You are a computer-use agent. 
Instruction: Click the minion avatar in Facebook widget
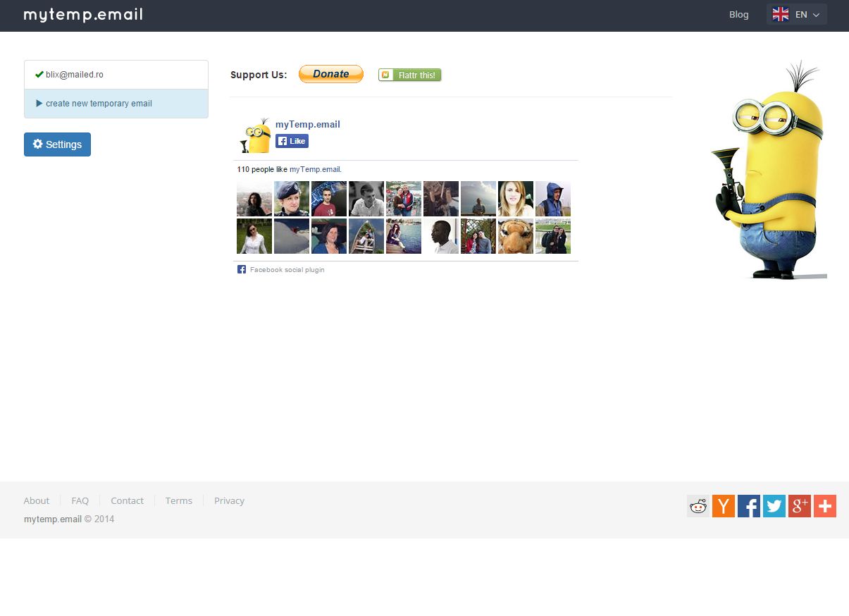[255, 135]
